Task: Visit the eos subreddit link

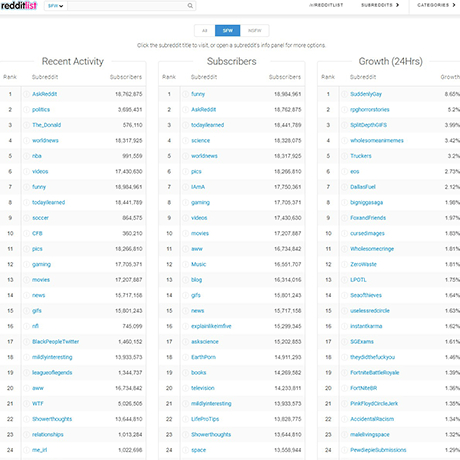Action: coord(355,172)
